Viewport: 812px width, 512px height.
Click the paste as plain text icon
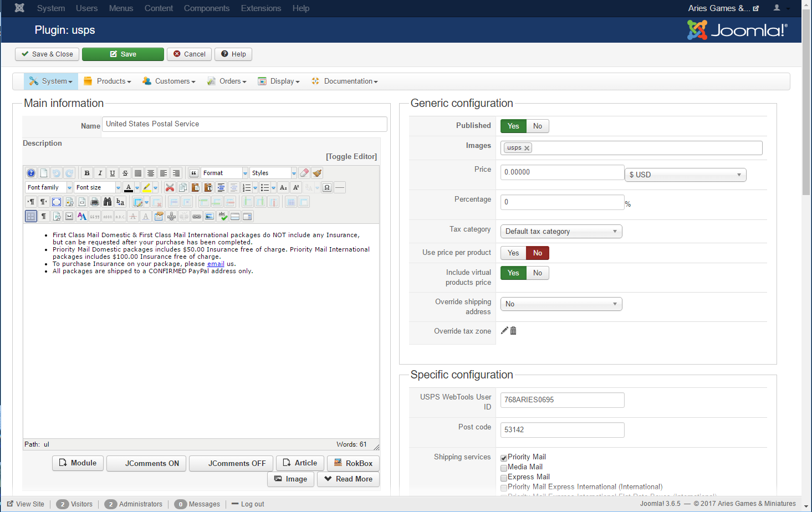click(208, 187)
